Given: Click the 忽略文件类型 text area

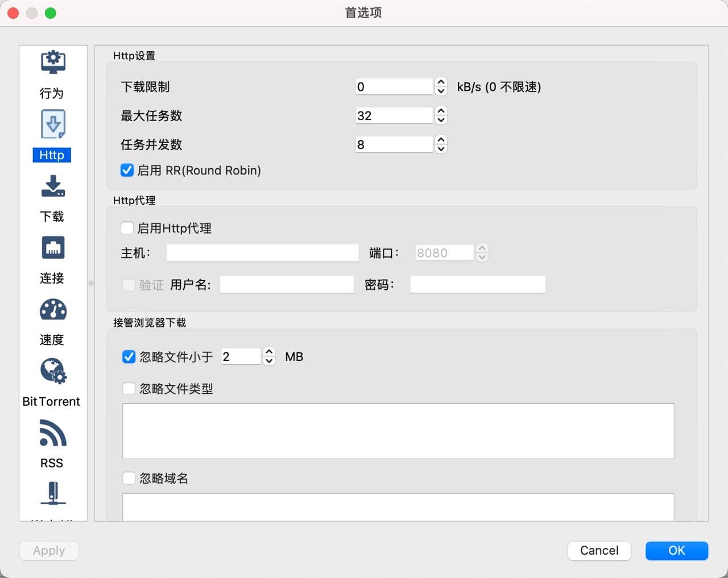Looking at the screenshot, I should (x=398, y=431).
